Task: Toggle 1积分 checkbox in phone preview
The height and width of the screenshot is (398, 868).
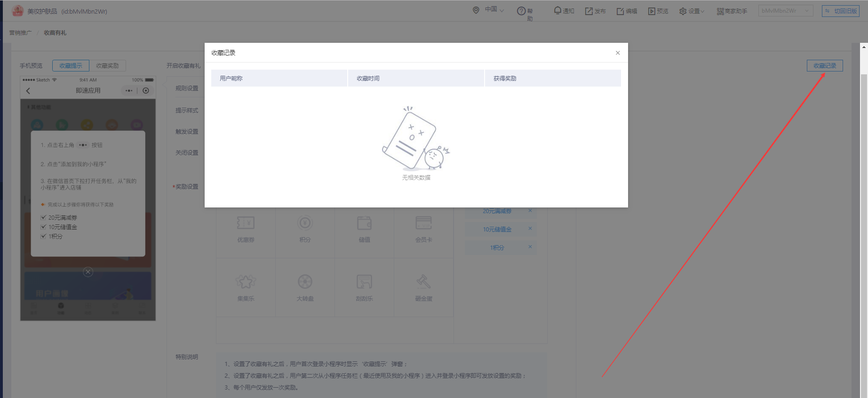Action: click(43, 236)
